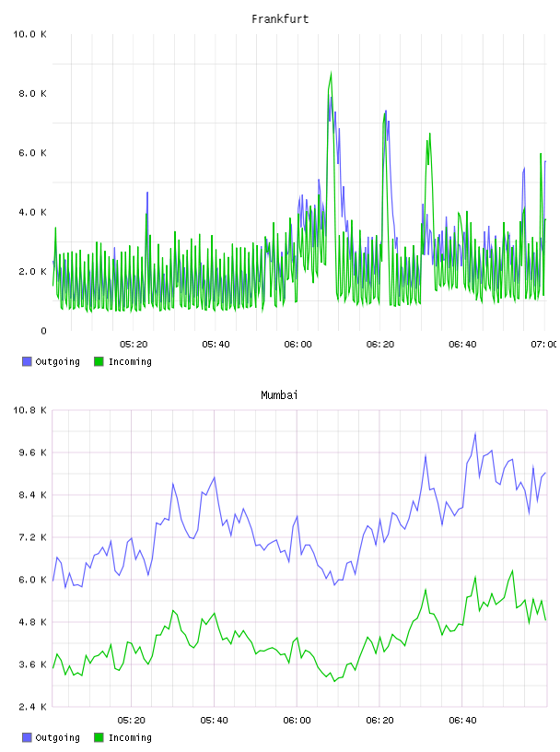Click the tallest green Incoming peak in Frankfurt chart
This screenshot has width=560, height=752.
[x=331, y=74]
